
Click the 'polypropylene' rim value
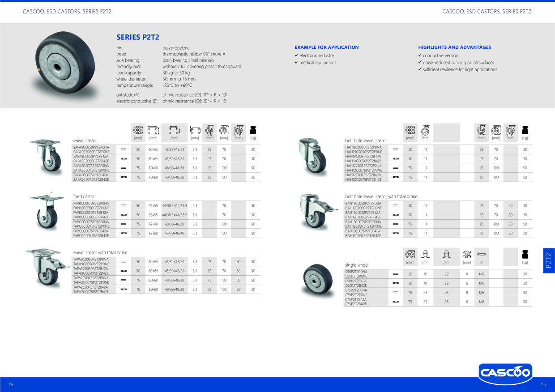pos(176,48)
